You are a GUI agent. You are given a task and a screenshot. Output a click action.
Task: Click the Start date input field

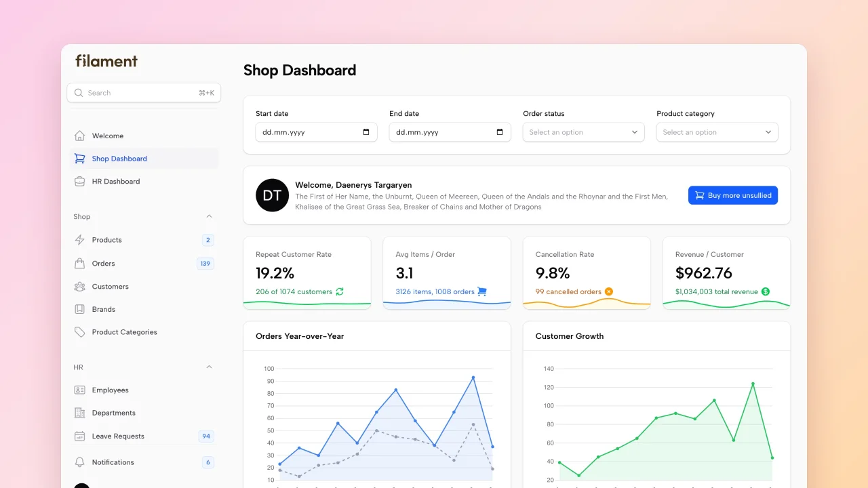316,132
